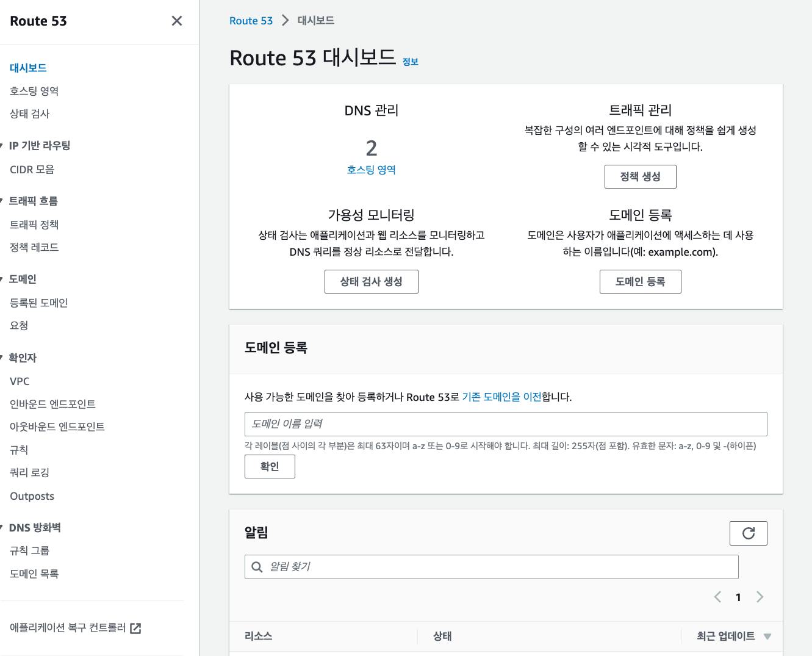
Task: Open 트래픽 정책 in the sidebar
Action: [34, 225]
